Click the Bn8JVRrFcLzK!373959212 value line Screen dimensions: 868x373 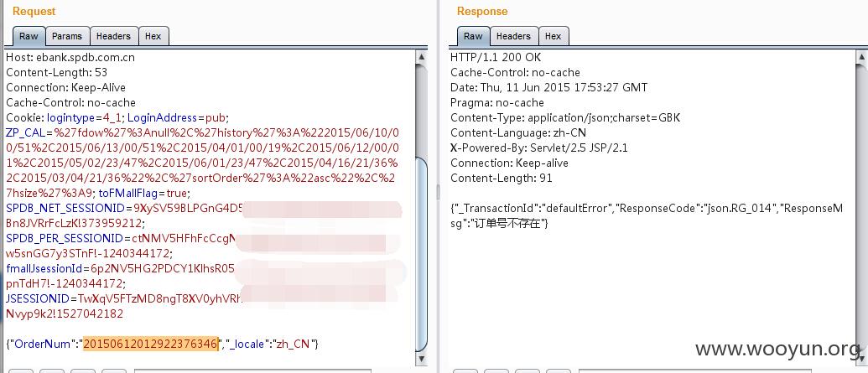pos(75,224)
